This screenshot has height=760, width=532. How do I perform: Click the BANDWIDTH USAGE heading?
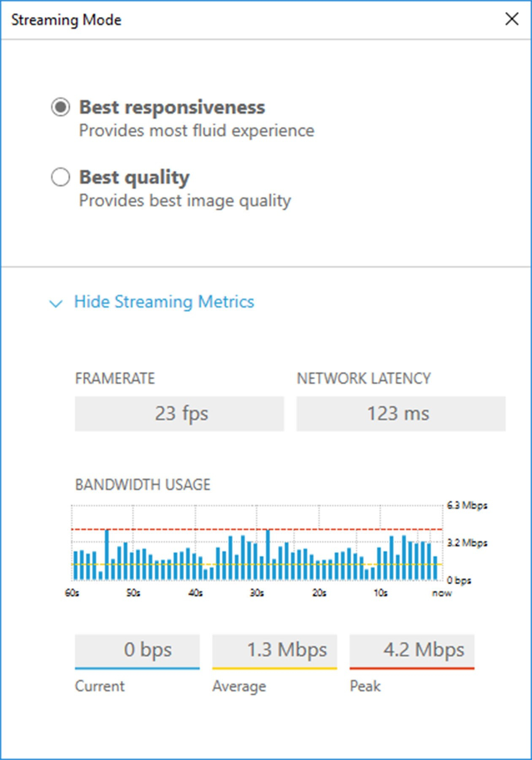[143, 484]
